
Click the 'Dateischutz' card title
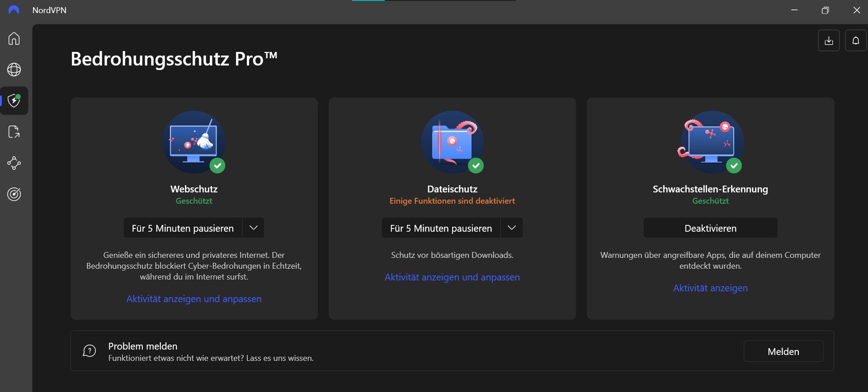tap(452, 189)
